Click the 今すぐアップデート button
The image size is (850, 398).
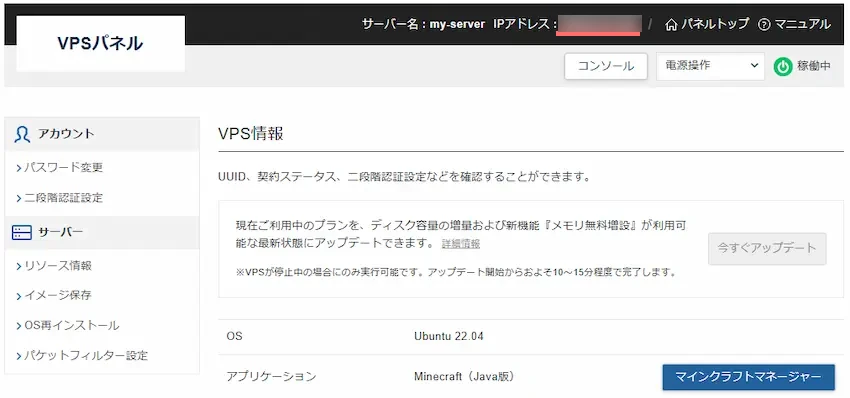[767, 248]
